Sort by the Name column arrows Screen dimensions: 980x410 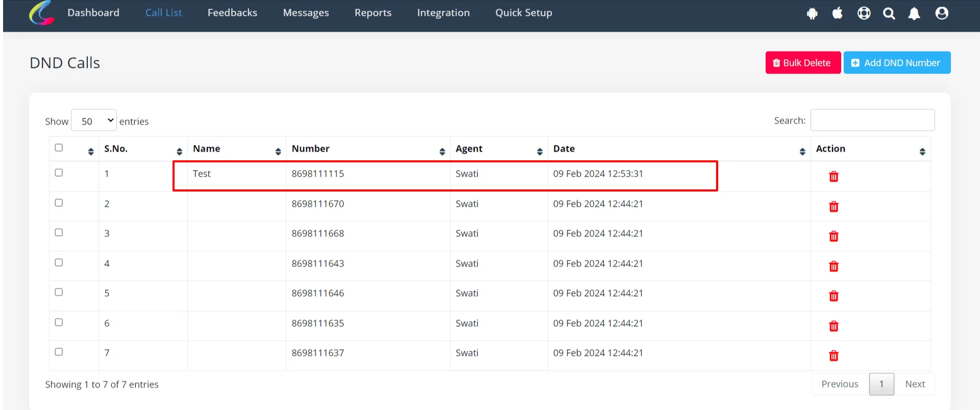point(278,152)
